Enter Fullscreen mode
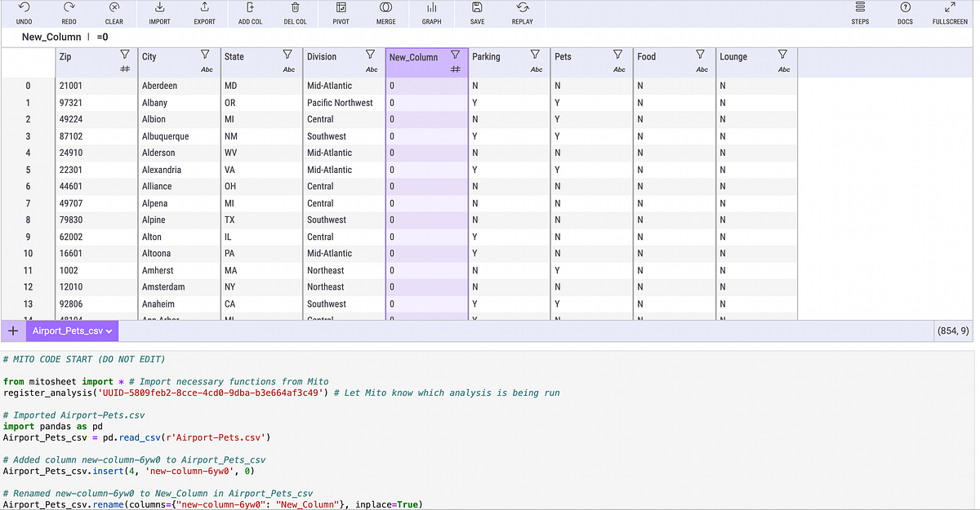 coord(950,14)
